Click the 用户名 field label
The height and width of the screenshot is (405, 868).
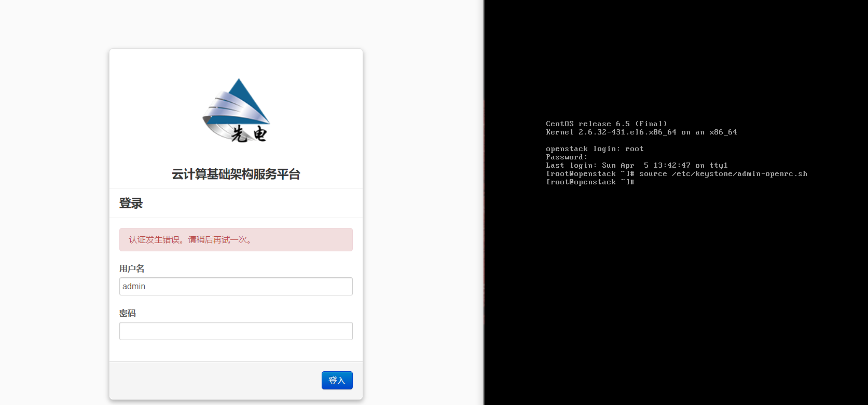[x=132, y=268]
